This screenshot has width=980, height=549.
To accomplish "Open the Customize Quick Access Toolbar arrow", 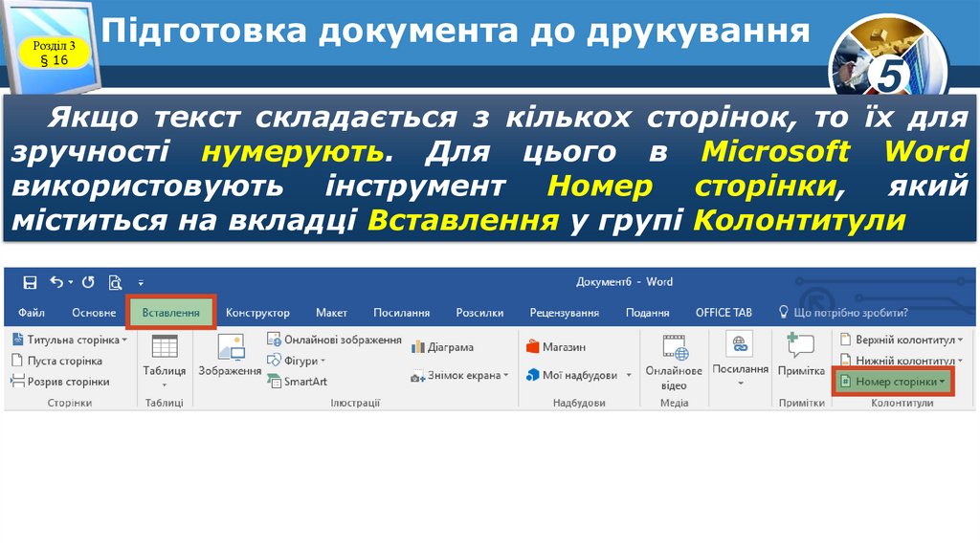I will 142,283.
